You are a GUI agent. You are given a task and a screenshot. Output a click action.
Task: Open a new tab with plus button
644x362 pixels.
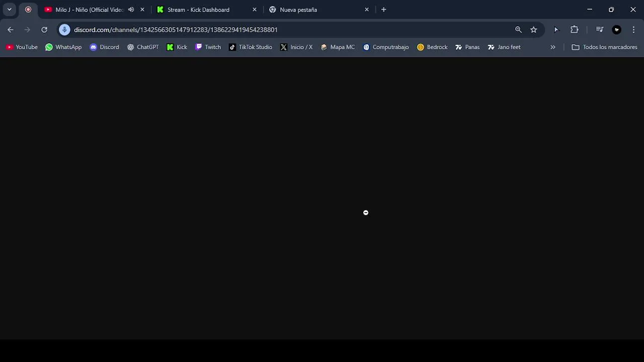384,10
